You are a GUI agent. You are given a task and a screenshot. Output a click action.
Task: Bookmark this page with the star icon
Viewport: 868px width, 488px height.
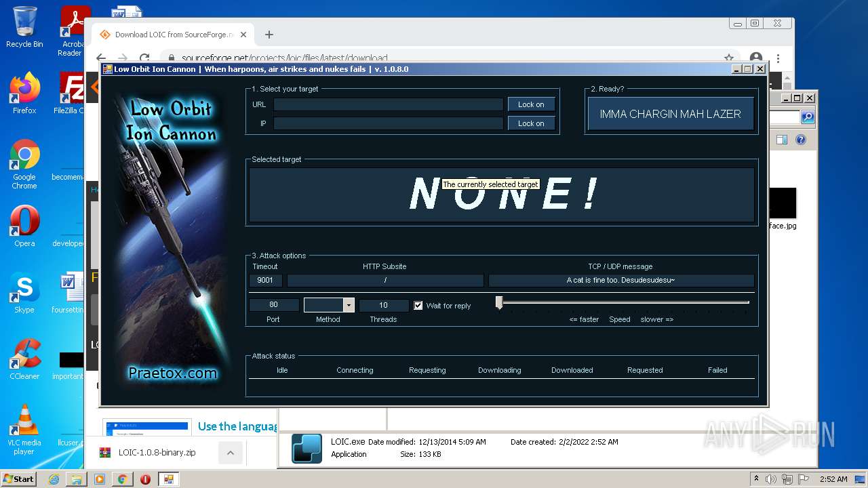(729, 58)
